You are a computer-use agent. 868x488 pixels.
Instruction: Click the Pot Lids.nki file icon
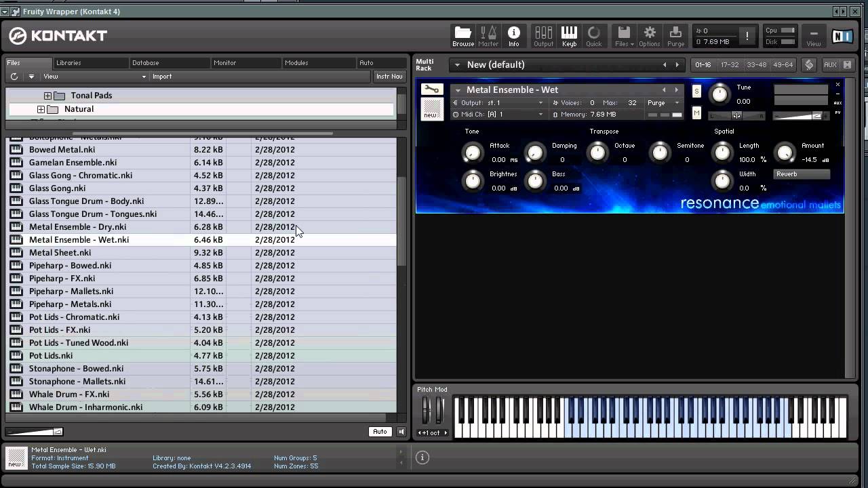[16, 355]
